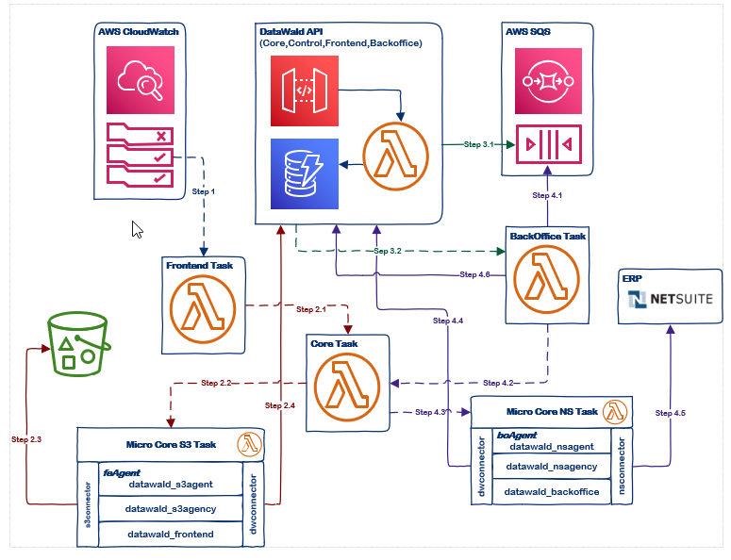Select the BackOffice Task label
The height and width of the screenshot is (560, 731).
[548, 237]
